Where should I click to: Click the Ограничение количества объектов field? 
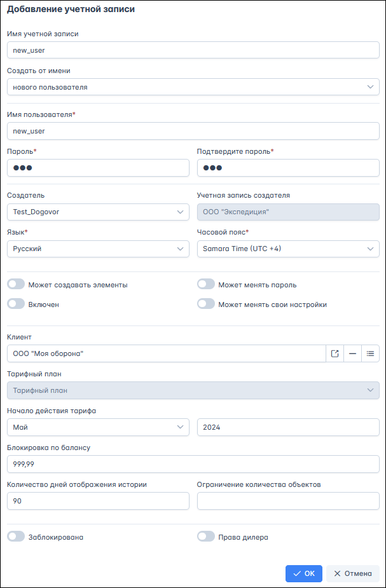point(288,501)
